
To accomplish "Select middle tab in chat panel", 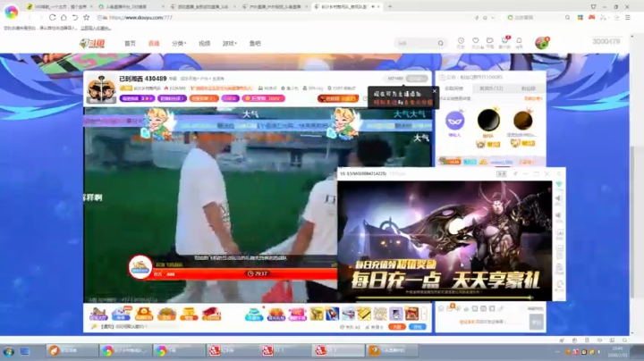I will (491, 88).
